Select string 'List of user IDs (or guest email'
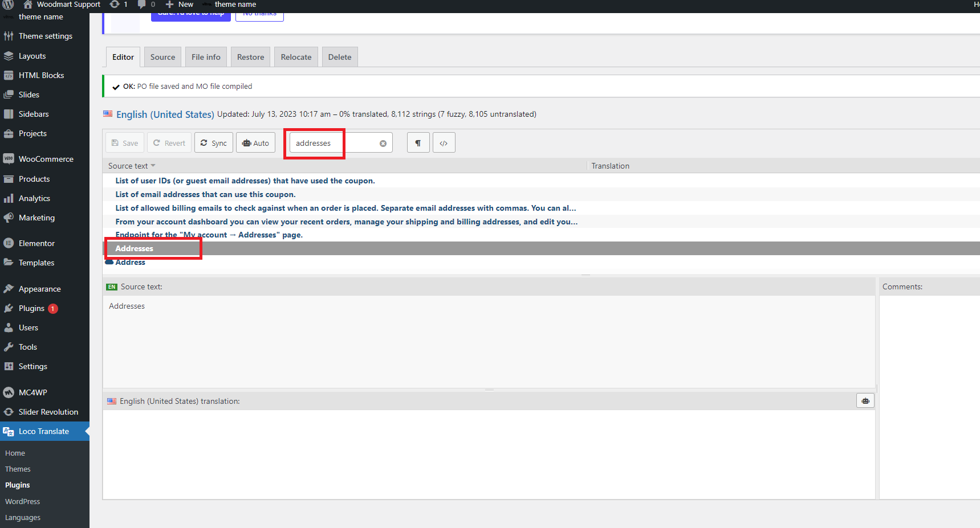 click(245, 181)
